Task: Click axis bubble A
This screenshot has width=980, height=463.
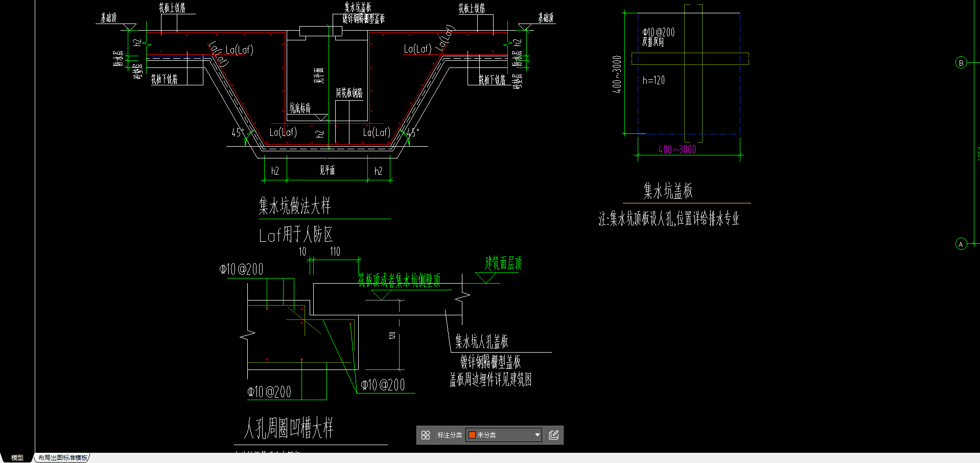Action: click(x=961, y=244)
